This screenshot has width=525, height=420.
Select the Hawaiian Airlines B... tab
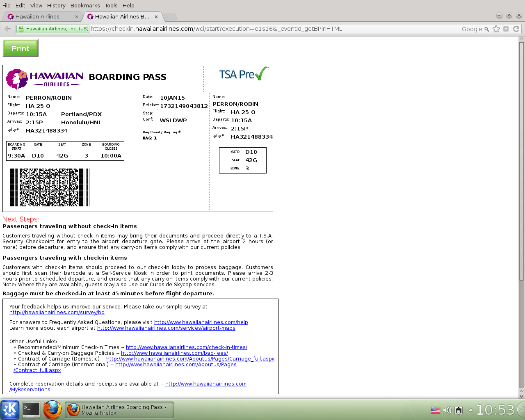122,17
